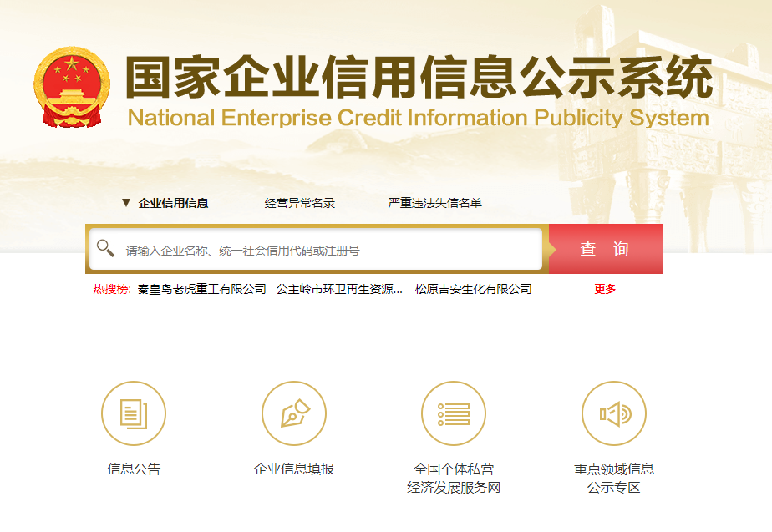The image size is (772, 532).
Task: Open hot search 秦皇岛老虎重工有限公司
Action: pyautogui.click(x=202, y=289)
